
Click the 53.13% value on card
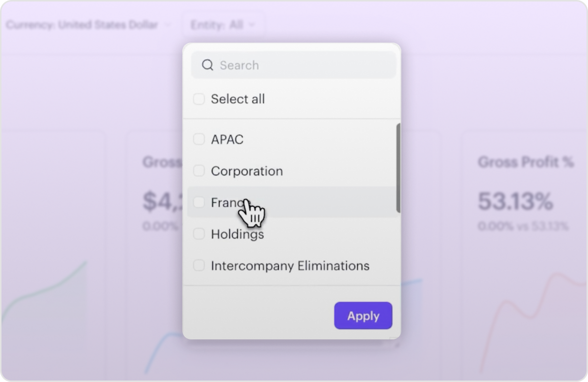pos(515,201)
